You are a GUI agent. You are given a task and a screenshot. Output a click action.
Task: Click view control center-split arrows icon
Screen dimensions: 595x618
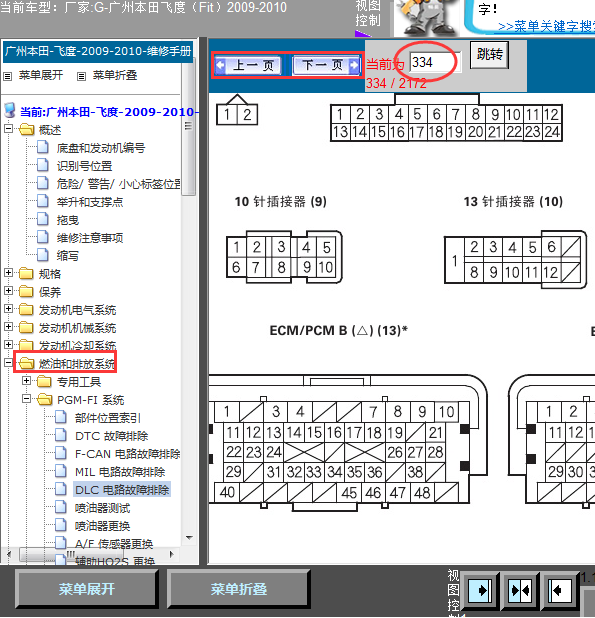520,590
